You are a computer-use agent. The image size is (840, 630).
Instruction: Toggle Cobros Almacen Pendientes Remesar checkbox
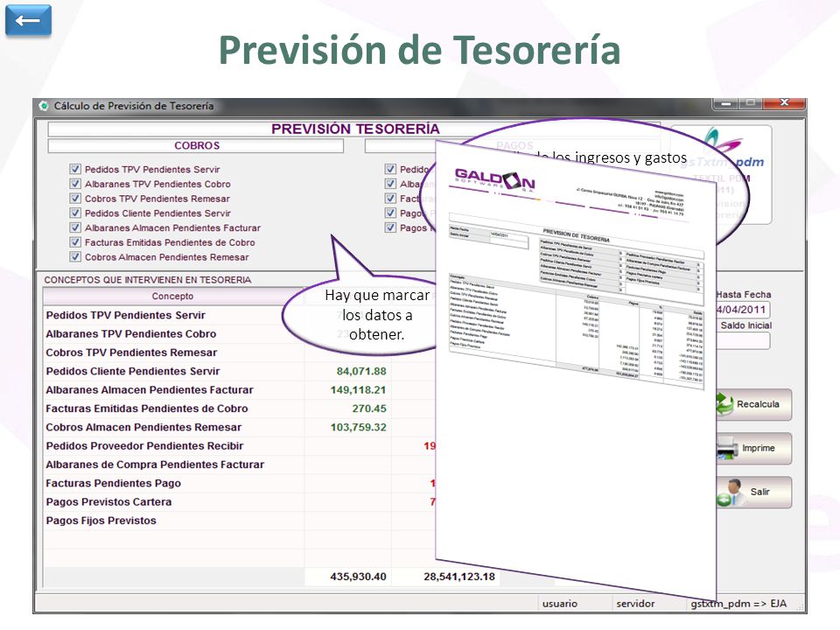point(75,256)
